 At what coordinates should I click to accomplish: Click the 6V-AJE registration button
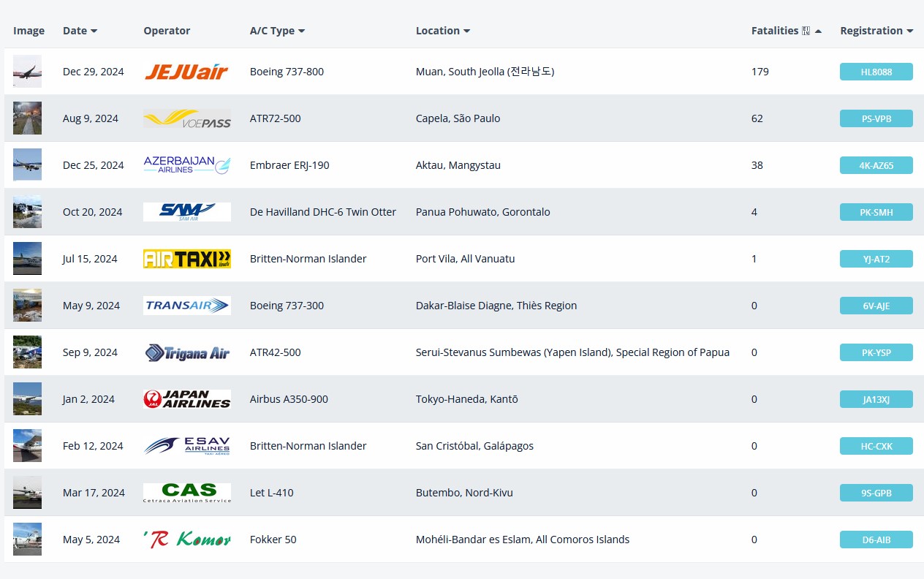tap(876, 306)
